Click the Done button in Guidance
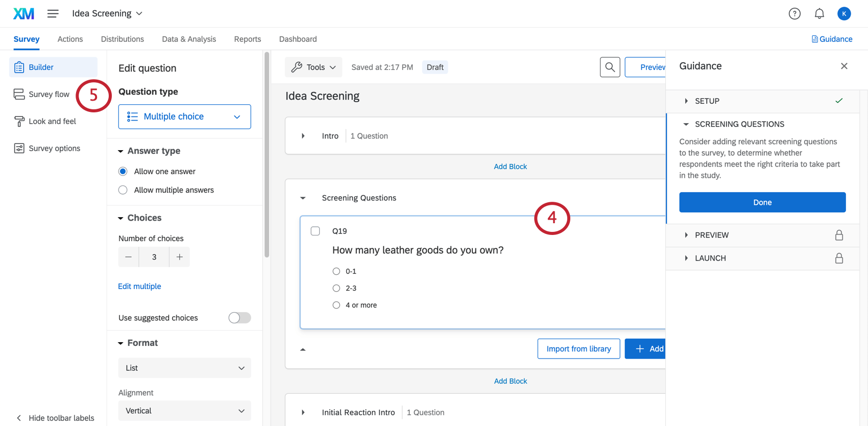 (x=762, y=202)
